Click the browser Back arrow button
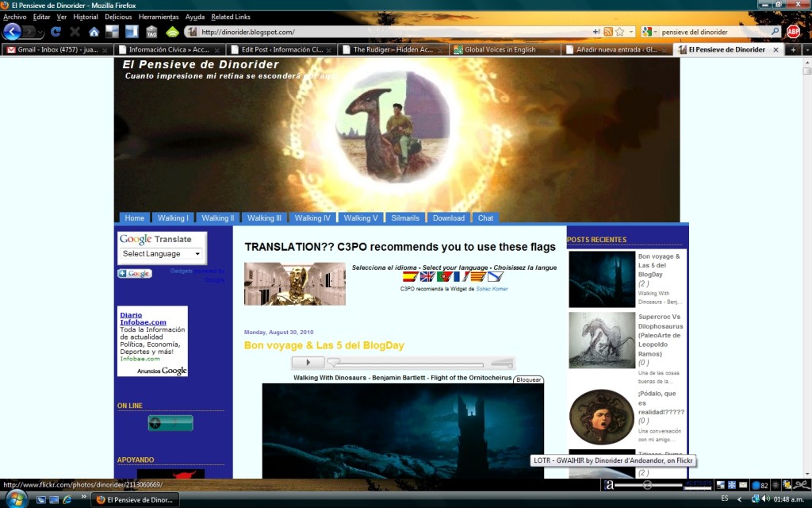The width and height of the screenshot is (812, 508). click(x=12, y=32)
